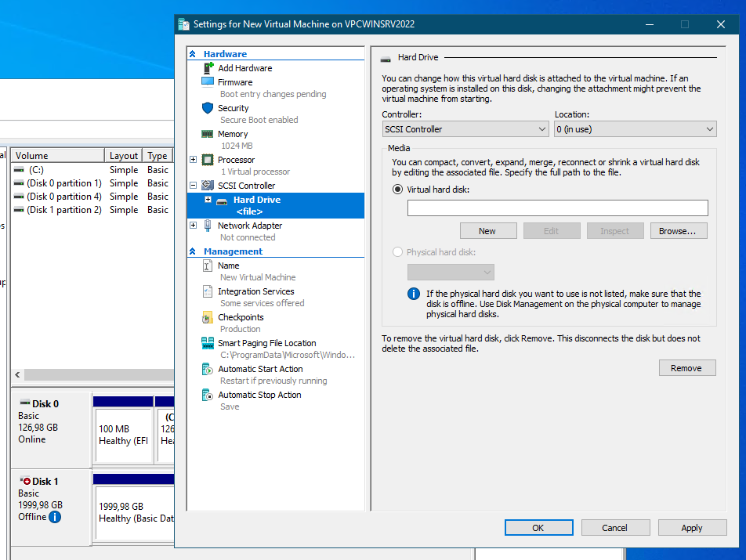Select Add Hardware in the tree
This screenshot has width=746, height=560.
(245, 68)
